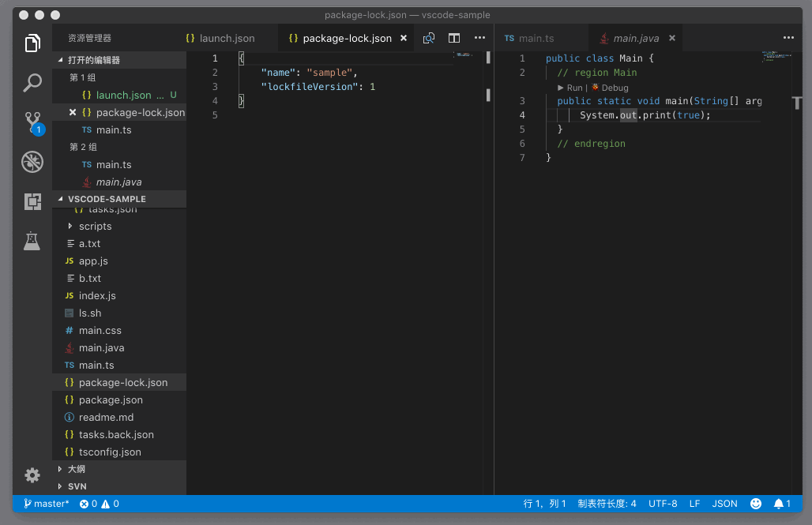This screenshot has height=525, width=812.
Task: Click Debug code lens above main method
Action: [x=615, y=88]
